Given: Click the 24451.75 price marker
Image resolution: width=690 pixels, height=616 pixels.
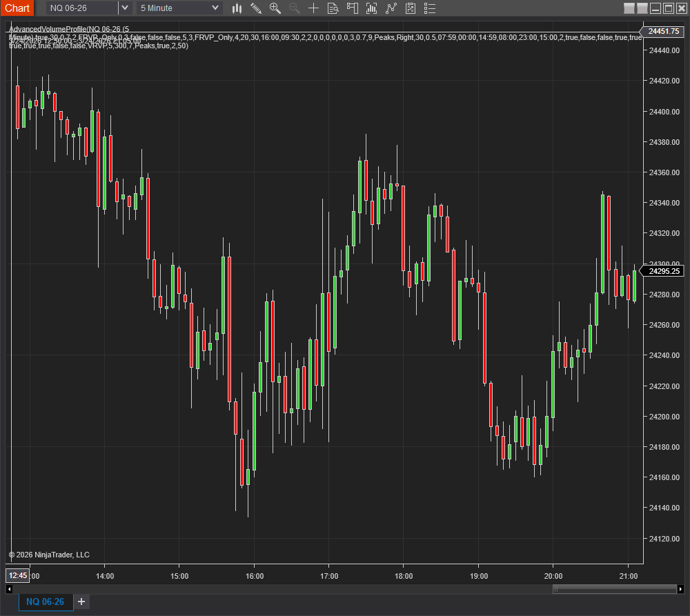Looking at the screenshot, I should tap(662, 31).
